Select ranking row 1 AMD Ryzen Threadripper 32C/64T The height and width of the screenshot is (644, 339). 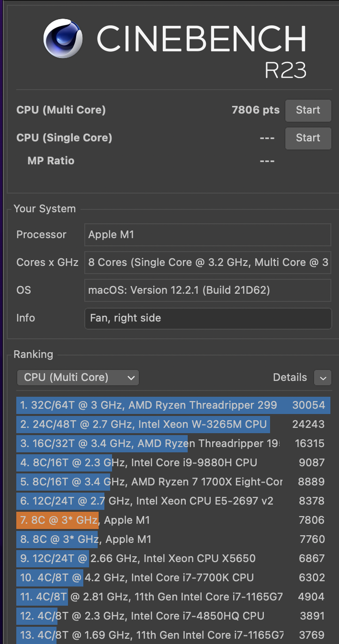tap(173, 405)
